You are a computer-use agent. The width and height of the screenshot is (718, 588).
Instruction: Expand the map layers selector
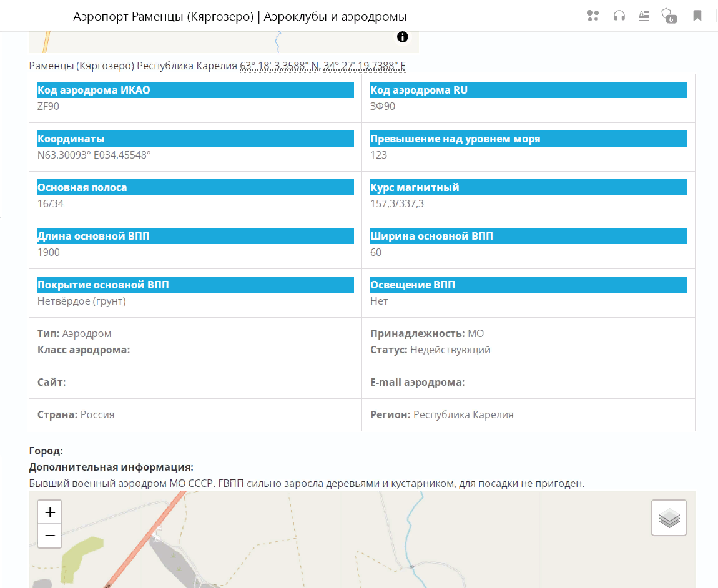coord(669,517)
